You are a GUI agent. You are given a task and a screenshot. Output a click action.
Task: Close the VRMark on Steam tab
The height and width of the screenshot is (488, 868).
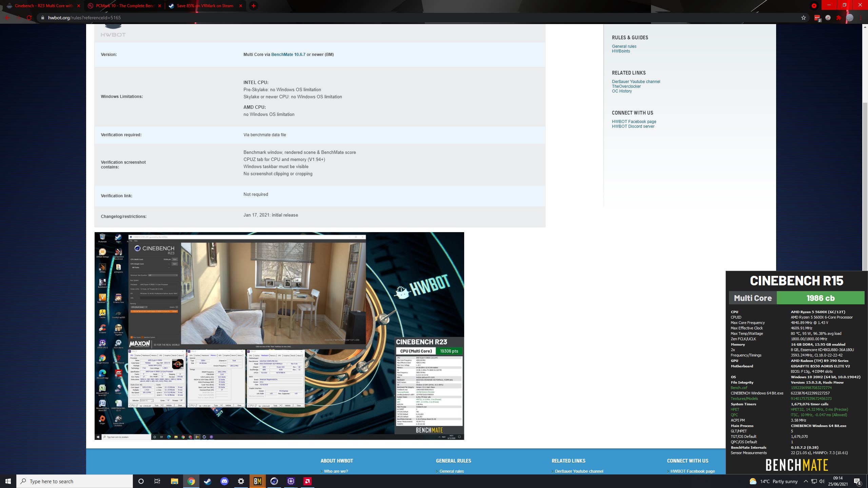[241, 6]
